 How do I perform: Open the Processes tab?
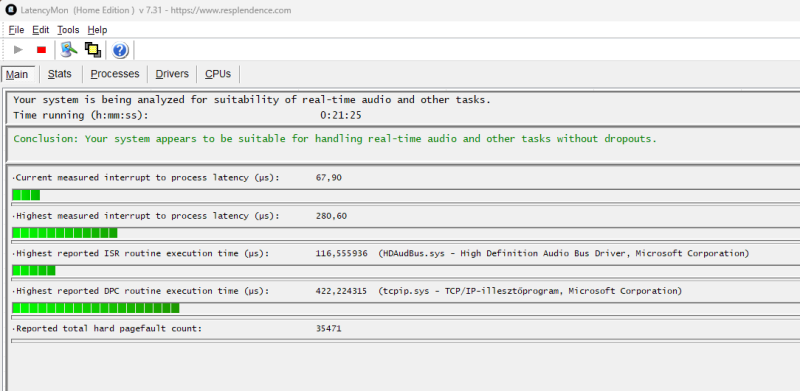click(115, 74)
